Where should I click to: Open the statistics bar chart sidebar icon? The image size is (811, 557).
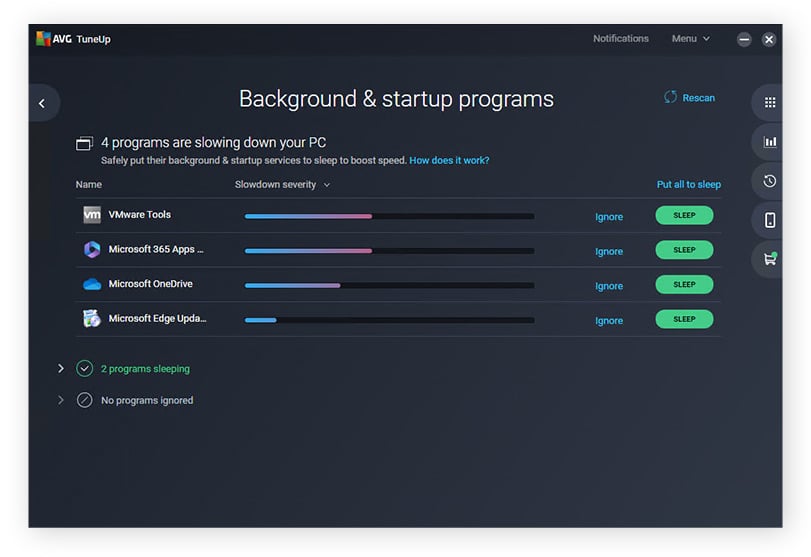(x=769, y=142)
